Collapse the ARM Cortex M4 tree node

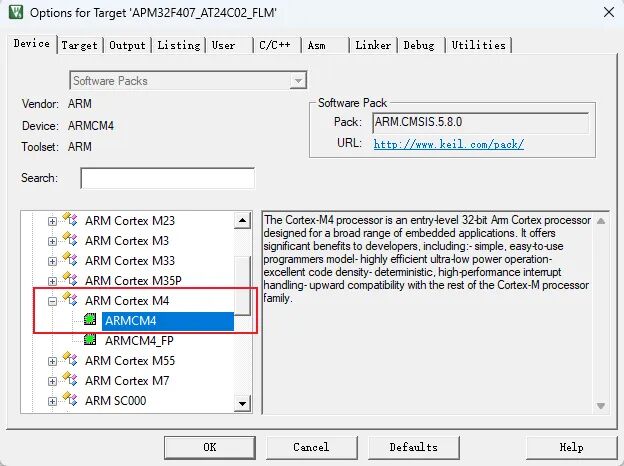point(52,301)
